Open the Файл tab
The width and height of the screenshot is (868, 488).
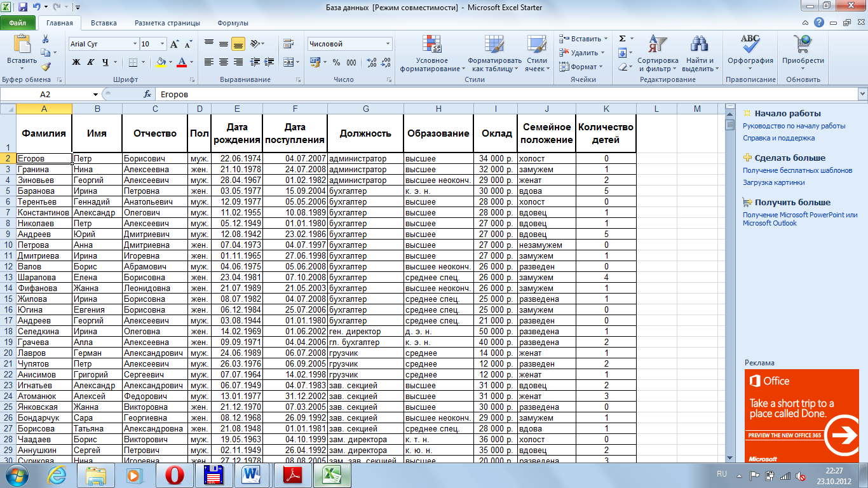point(18,23)
